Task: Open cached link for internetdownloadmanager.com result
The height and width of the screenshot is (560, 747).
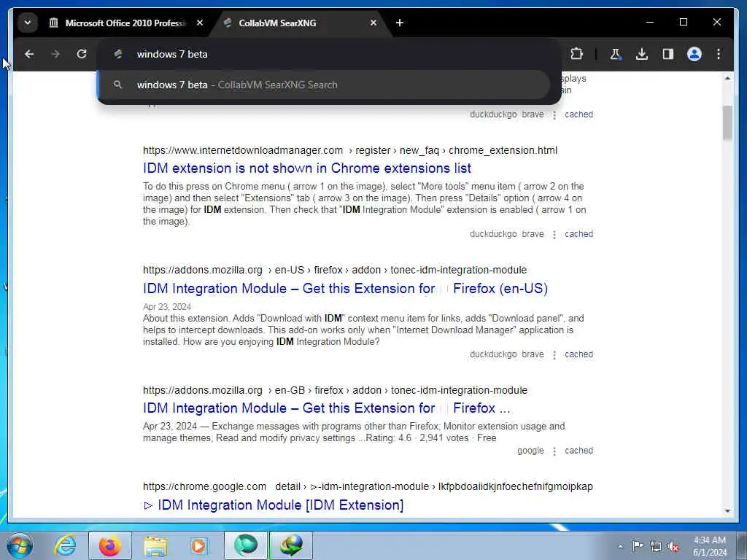Action: [578, 234]
